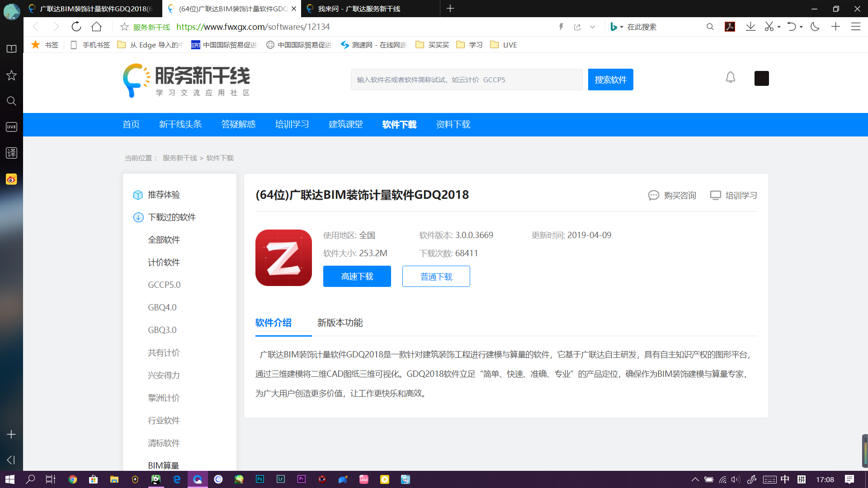Click the undo closed tab icon

tap(791, 27)
